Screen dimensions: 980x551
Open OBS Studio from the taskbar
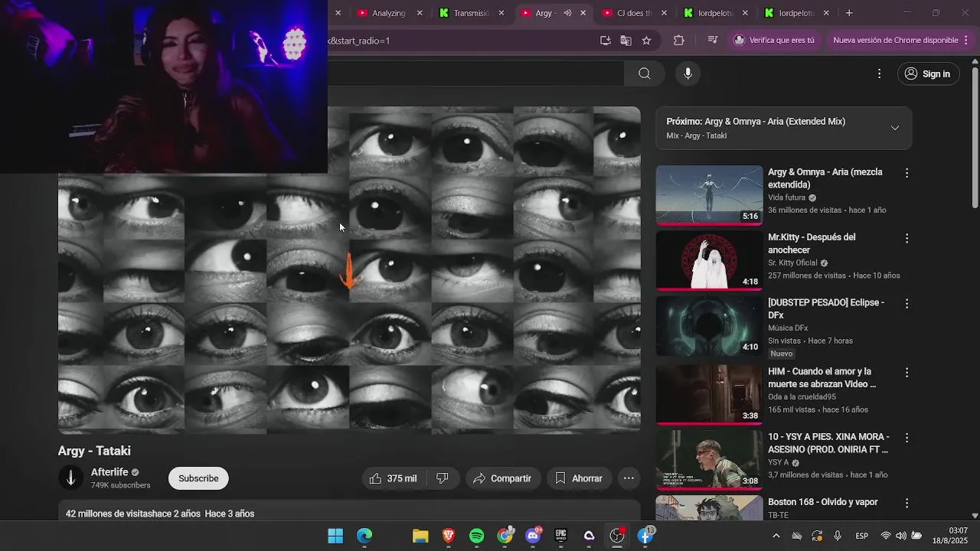(617, 536)
